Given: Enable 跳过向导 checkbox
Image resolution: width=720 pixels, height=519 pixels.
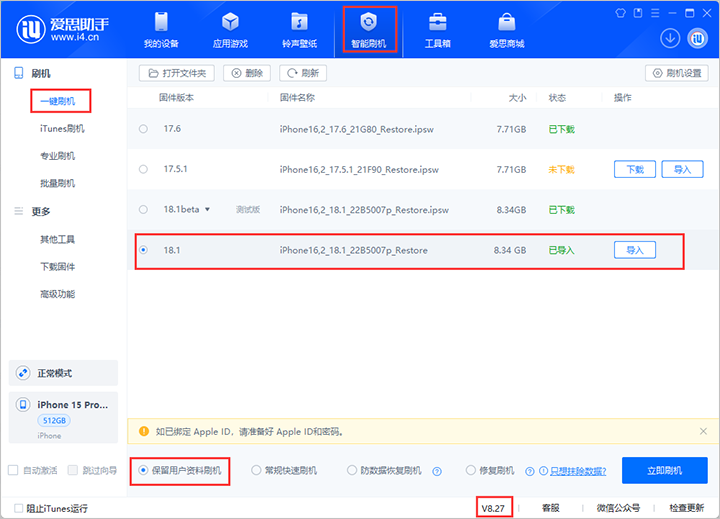Looking at the screenshot, I should pos(73,470).
